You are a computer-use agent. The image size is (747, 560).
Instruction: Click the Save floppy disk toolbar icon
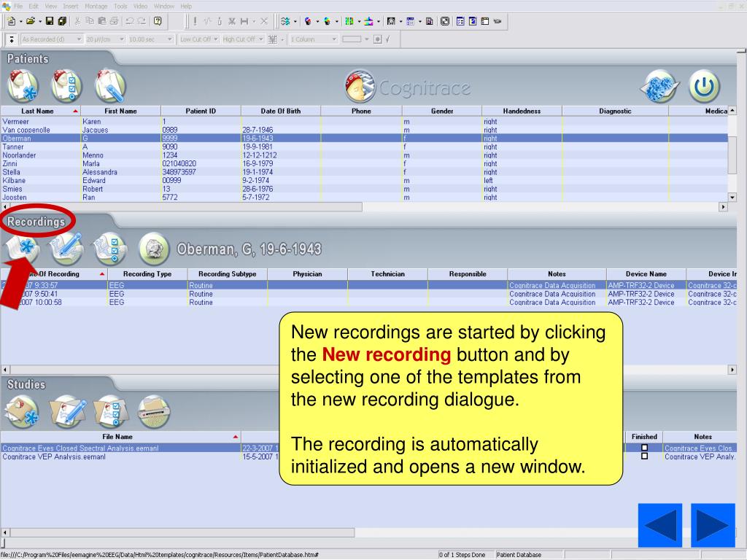(50, 21)
